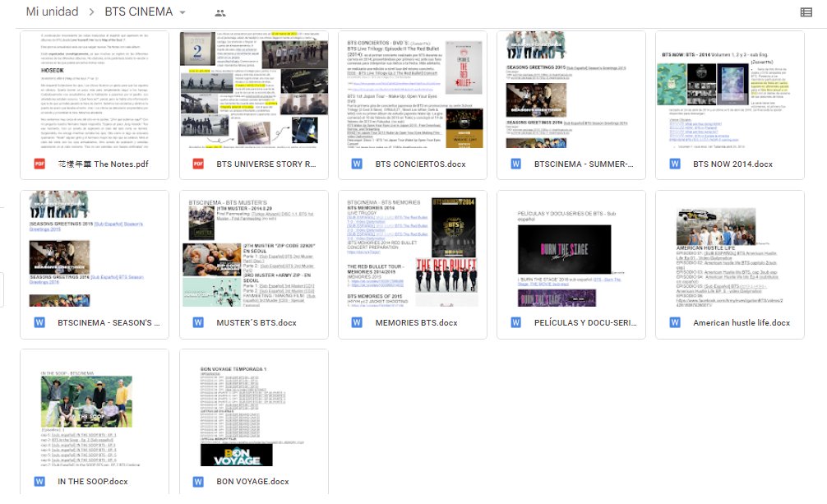Click the Word icon of MEMORIES BTS.docx
Image resolution: width=827 pixels, height=504 pixels.
coord(357,322)
